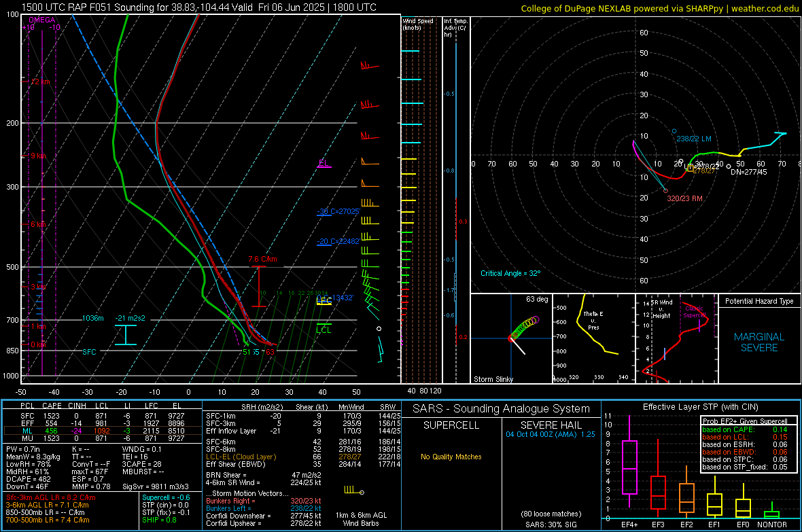Click the 'Corfidi Downshear =' line
This screenshot has width=802, height=532.
point(264,516)
